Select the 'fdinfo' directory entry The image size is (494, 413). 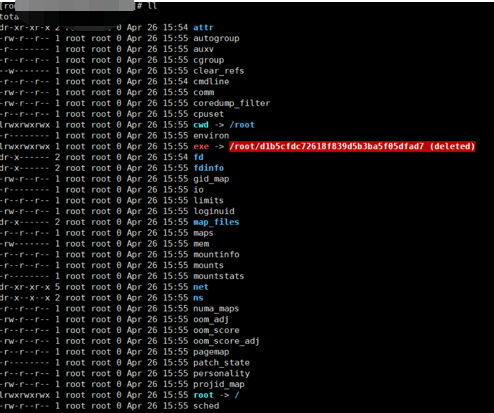click(x=209, y=168)
